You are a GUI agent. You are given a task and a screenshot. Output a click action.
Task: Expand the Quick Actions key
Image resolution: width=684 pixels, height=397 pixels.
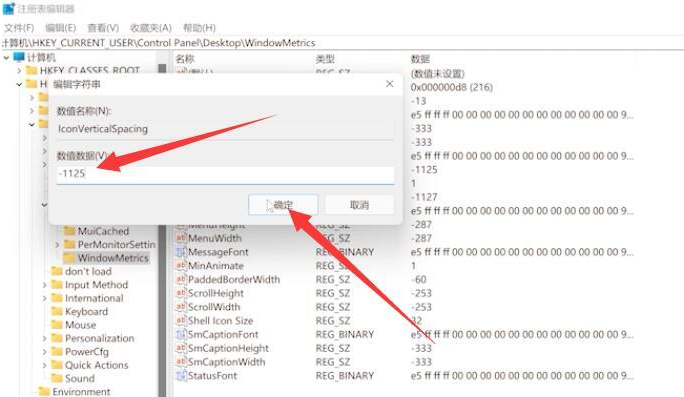coord(44,365)
